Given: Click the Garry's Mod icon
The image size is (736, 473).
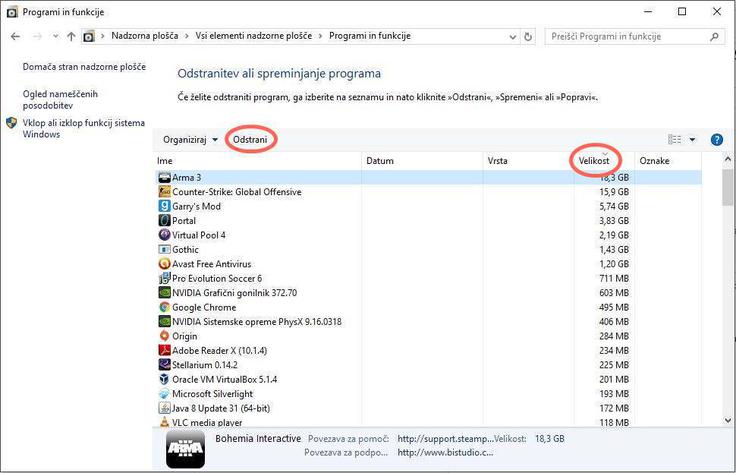Looking at the screenshot, I should (x=164, y=206).
